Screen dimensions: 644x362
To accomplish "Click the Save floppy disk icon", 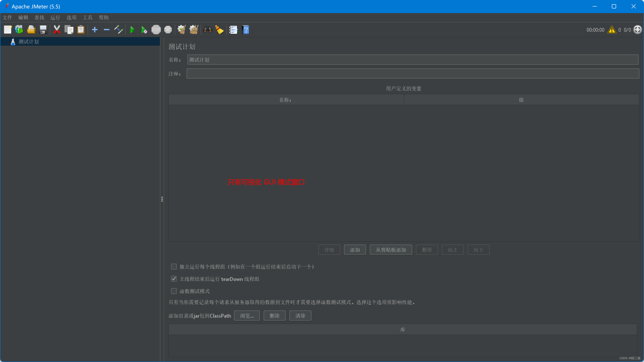I will (43, 30).
